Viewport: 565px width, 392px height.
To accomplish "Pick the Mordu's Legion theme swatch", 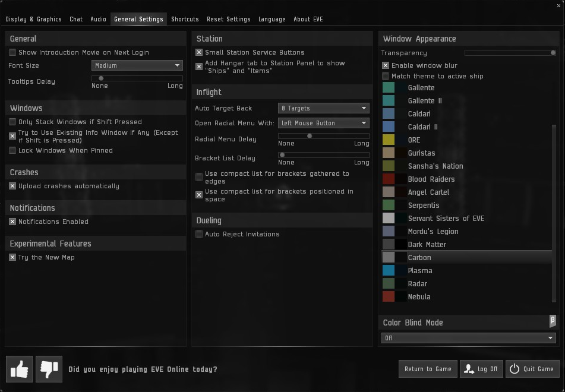I will tap(389, 231).
